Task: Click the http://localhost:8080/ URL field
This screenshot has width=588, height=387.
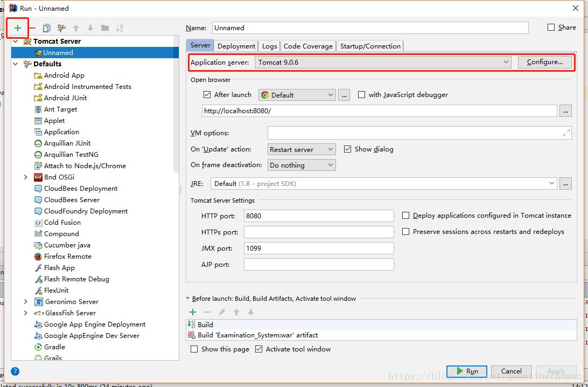Action: (380, 111)
